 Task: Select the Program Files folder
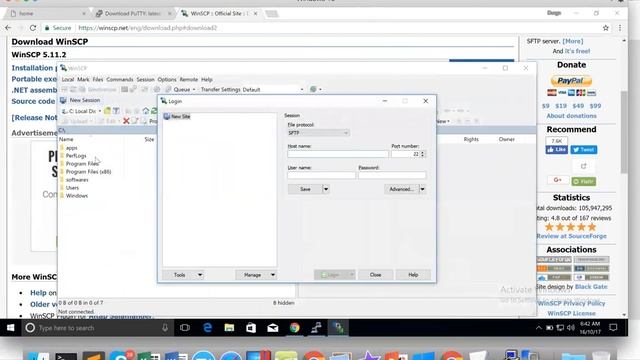point(82,164)
